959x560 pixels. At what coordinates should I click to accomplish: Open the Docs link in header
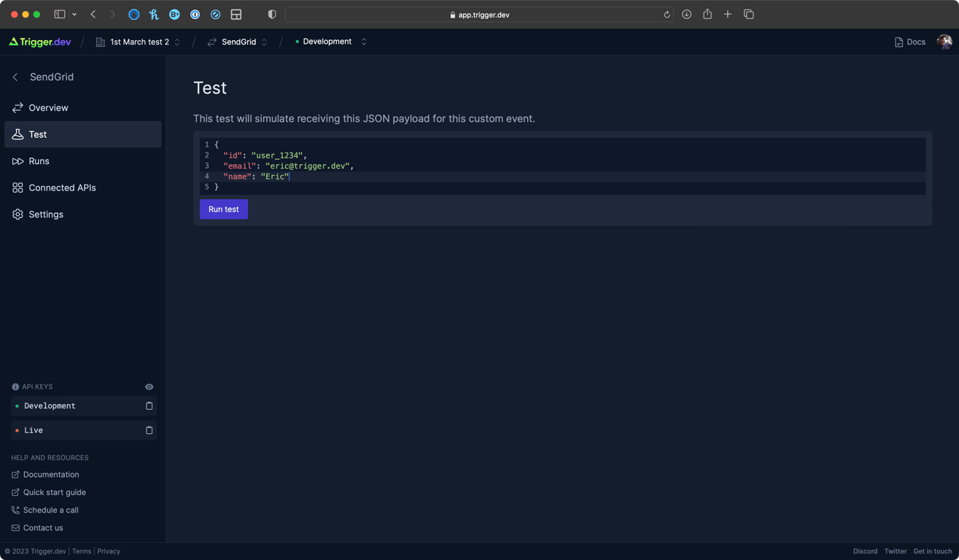[x=909, y=42]
